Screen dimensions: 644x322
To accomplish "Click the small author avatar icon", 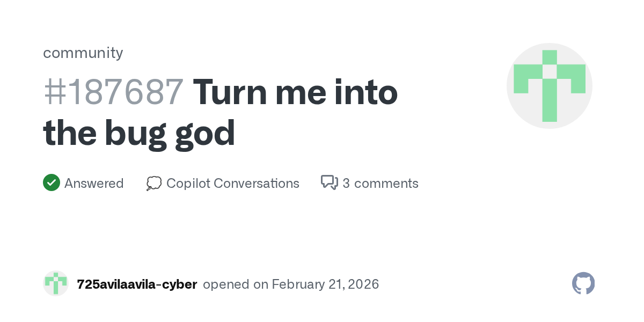I will 56,283.
